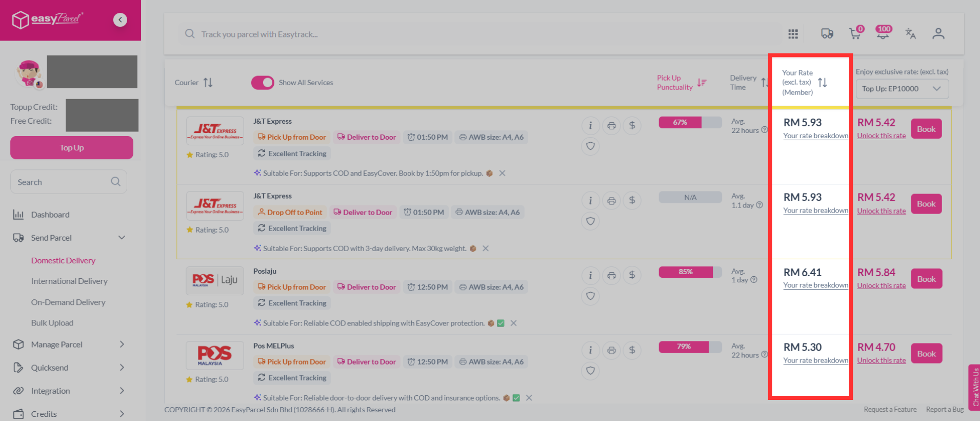This screenshot has height=421, width=980.
Task: Dismiss 'Book by 1:50pm for pickup' note
Action: point(502,173)
